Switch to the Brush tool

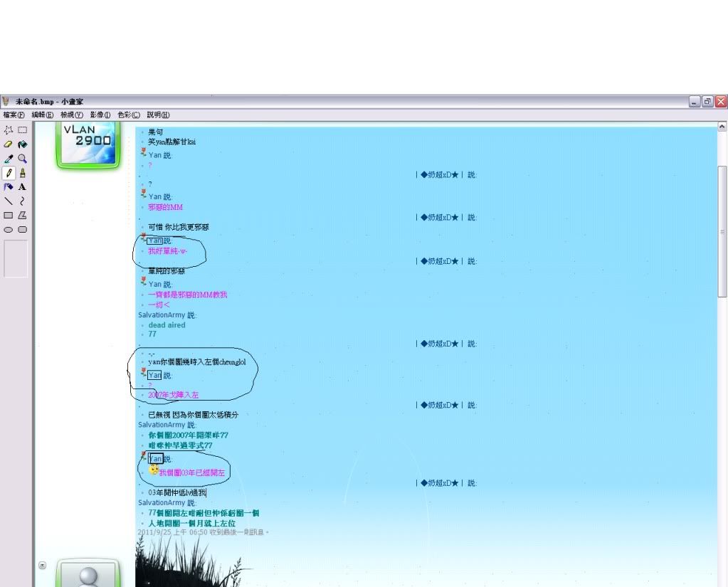(x=23, y=173)
